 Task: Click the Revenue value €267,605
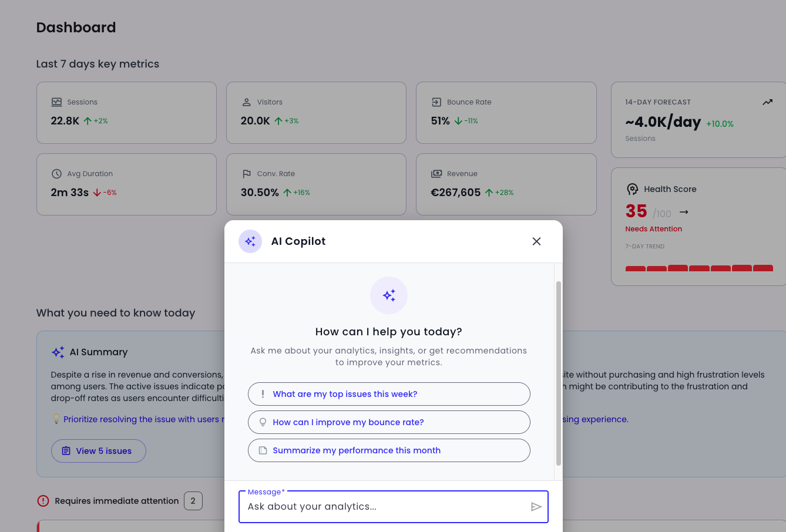(456, 193)
